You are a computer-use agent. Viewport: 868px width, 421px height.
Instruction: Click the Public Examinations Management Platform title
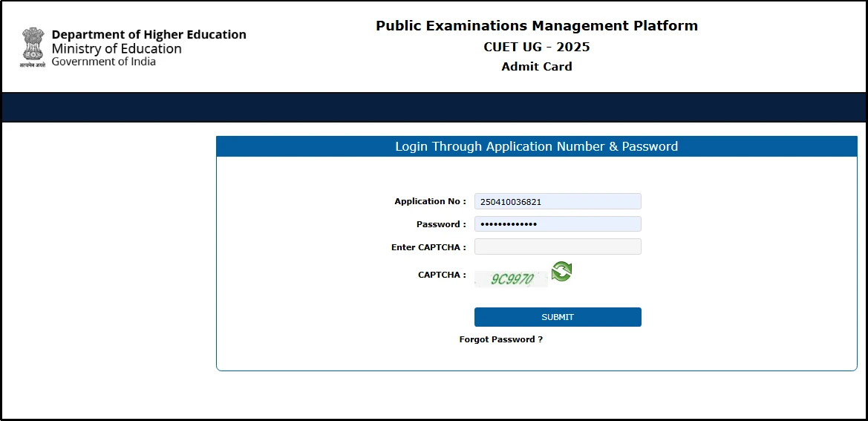536,25
